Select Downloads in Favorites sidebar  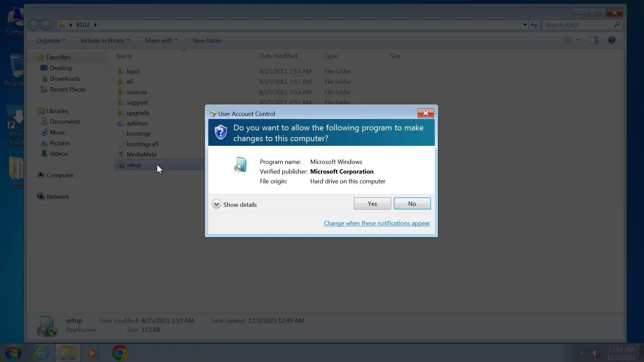tap(65, 79)
